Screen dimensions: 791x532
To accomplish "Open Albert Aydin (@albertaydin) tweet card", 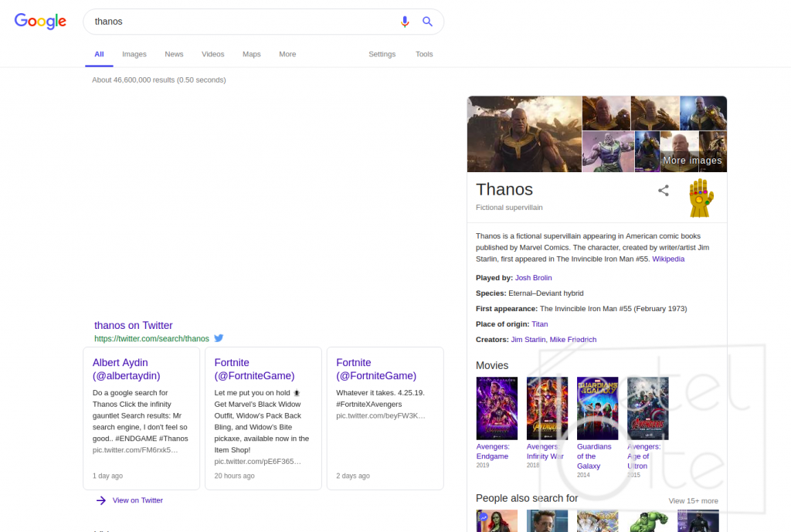I will (141, 418).
